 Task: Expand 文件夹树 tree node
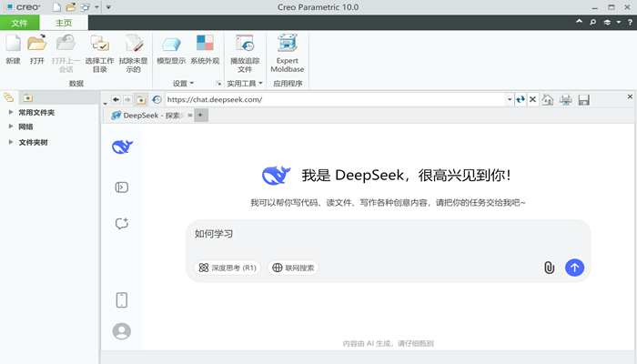[11, 142]
